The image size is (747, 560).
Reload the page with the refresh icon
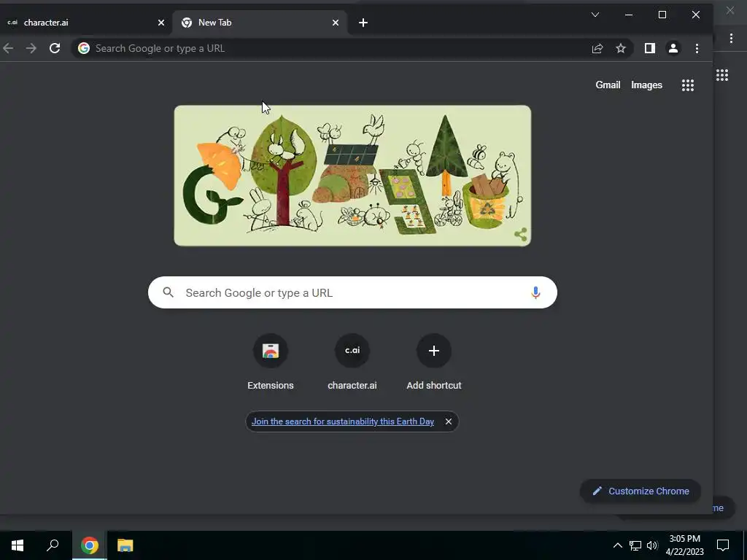point(55,48)
